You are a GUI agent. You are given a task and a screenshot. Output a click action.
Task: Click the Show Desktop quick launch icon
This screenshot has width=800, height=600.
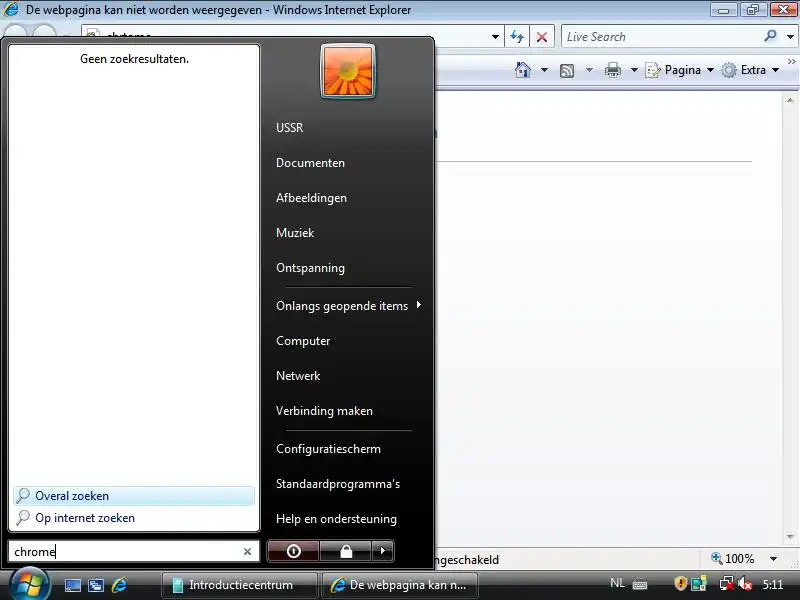point(72,585)
